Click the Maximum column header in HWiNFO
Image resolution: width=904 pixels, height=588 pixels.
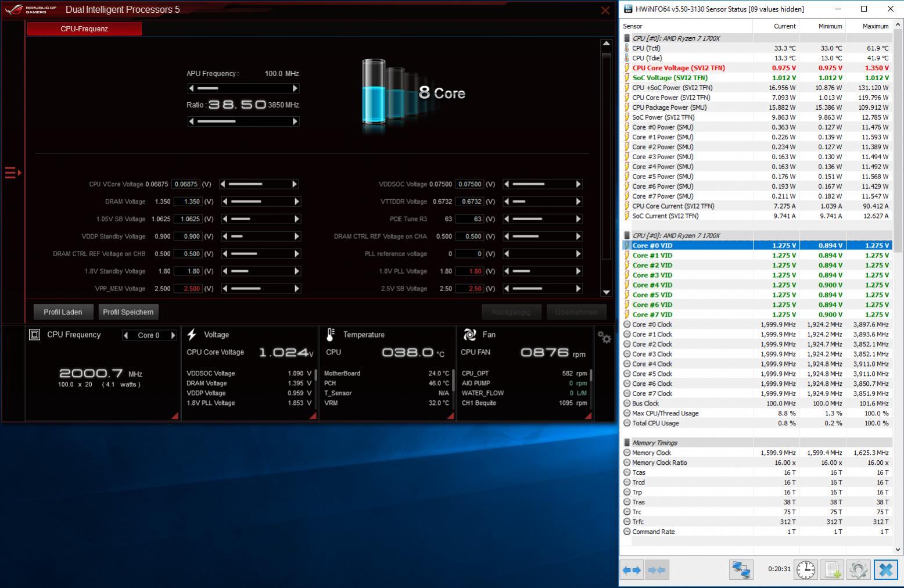869,26
